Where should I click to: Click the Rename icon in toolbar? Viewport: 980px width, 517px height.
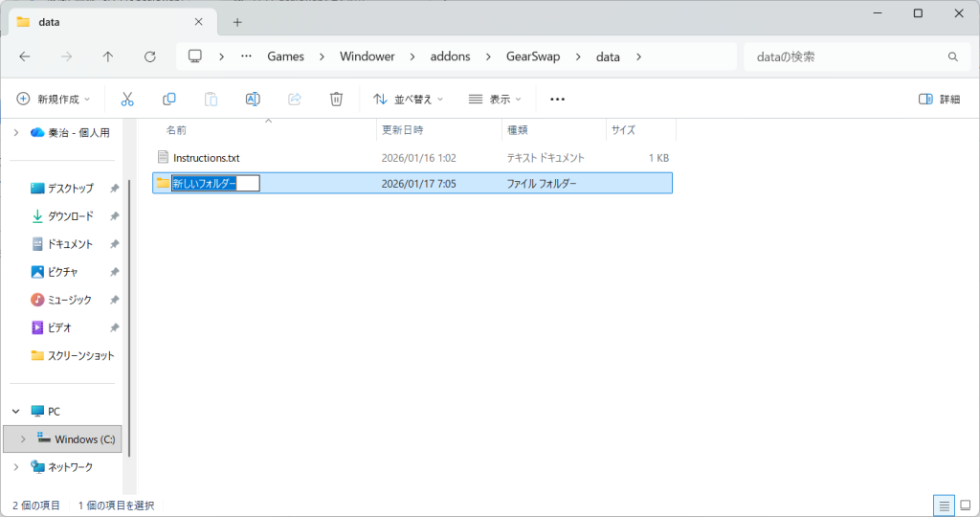[253, 99]
